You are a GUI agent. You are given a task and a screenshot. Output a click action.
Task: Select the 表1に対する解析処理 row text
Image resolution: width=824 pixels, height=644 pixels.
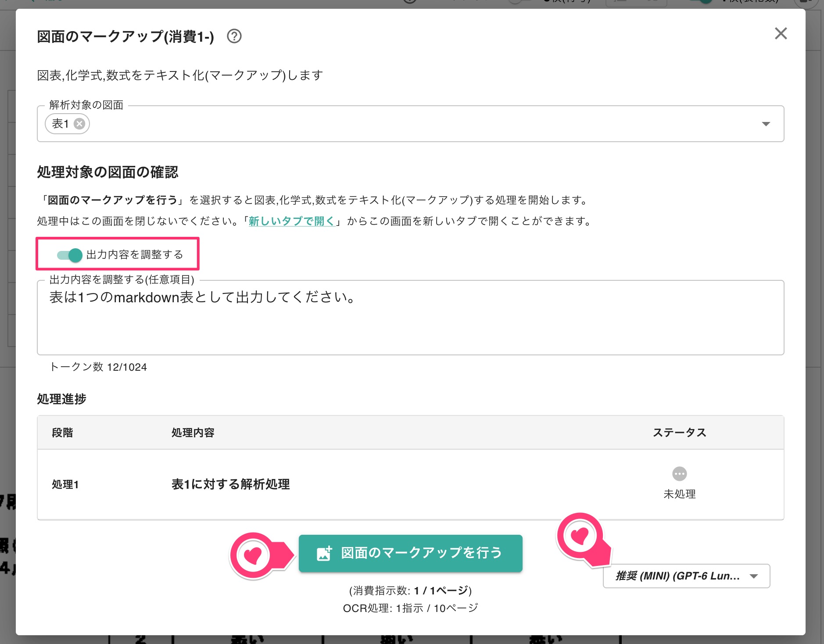pyautogui.click(x=231, y=484)
